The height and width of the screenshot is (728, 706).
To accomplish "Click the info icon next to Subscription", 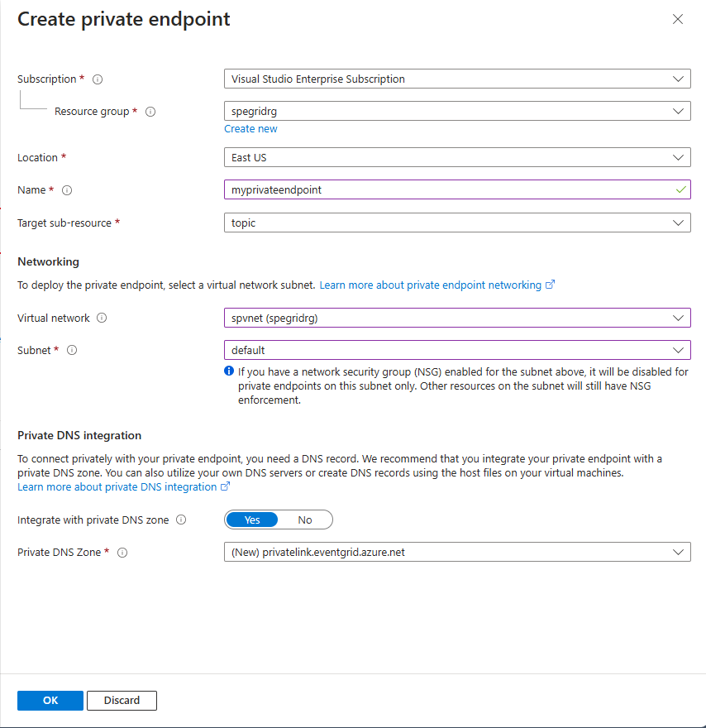I will coord(98,79).
